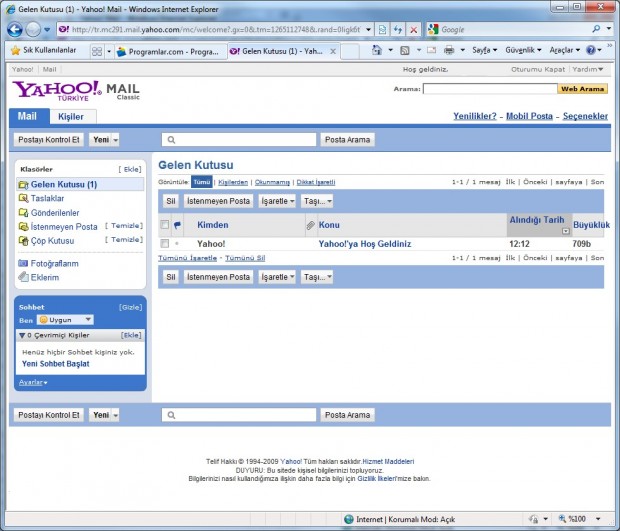Click the Web Arama button
The width and height of the screenshot is (620, 531).
(582, 89)
